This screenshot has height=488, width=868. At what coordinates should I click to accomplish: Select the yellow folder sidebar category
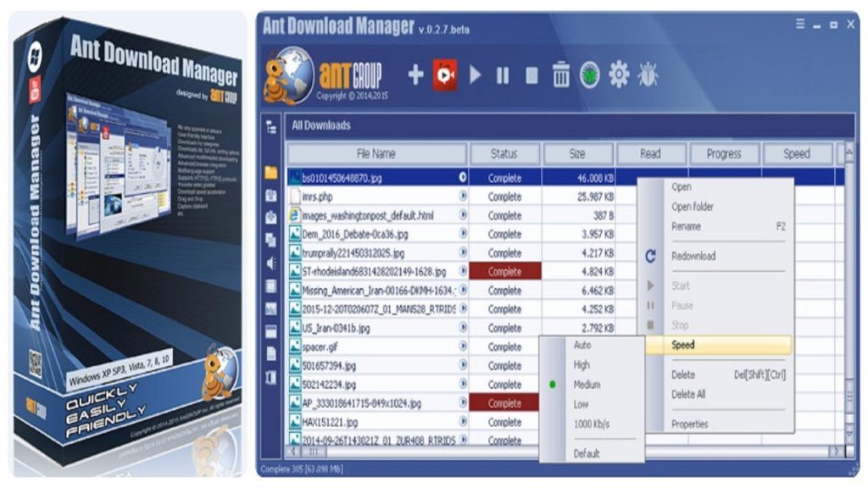tap(271, 174)
